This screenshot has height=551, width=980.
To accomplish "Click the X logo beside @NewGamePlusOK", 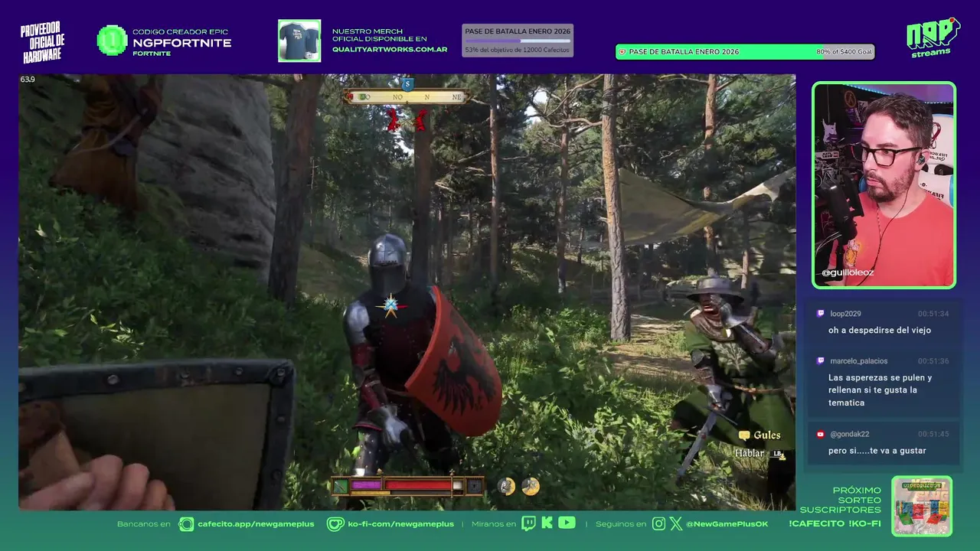I will coord(675,523).
